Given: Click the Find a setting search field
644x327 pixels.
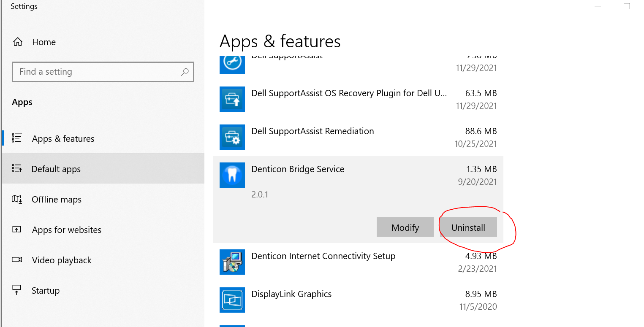Looking at the screenshot, I should coord(103,72).
